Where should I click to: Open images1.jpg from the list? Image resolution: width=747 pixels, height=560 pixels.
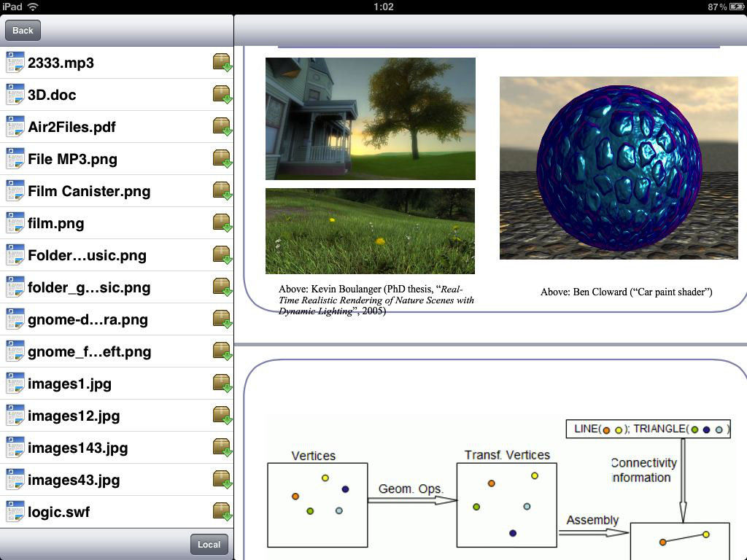tap(69, 384)
